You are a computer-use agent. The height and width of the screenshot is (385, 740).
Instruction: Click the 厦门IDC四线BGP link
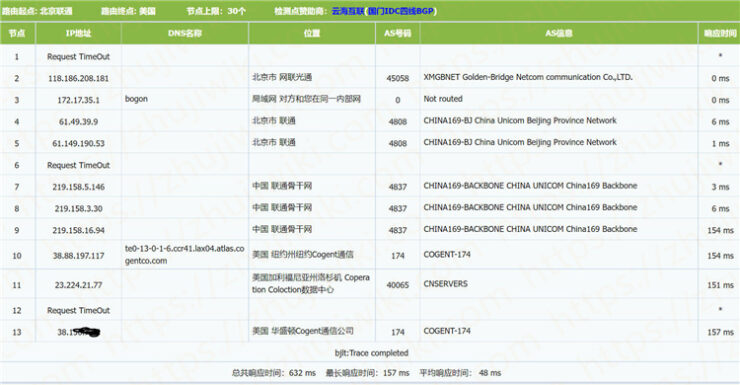pyautogui.click(x=401, y=11)
